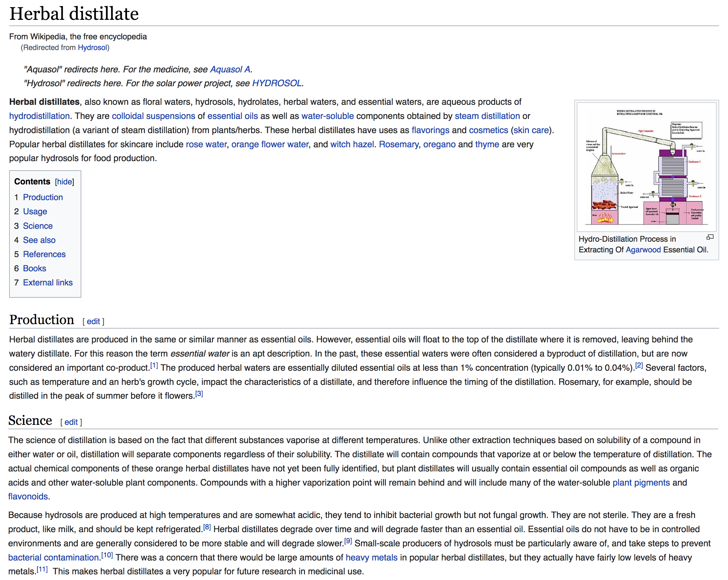The height and width of the screenshot is (580, 728).
Task: Jump to Production in contents
Action: point(43,197)
